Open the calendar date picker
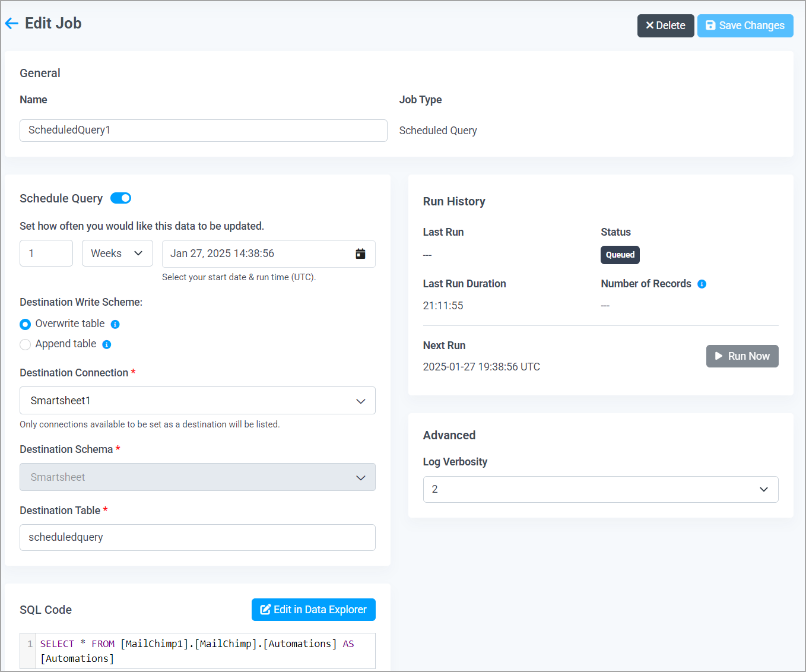This screenshot has width=806, height=672. click(x=360, y=253)
